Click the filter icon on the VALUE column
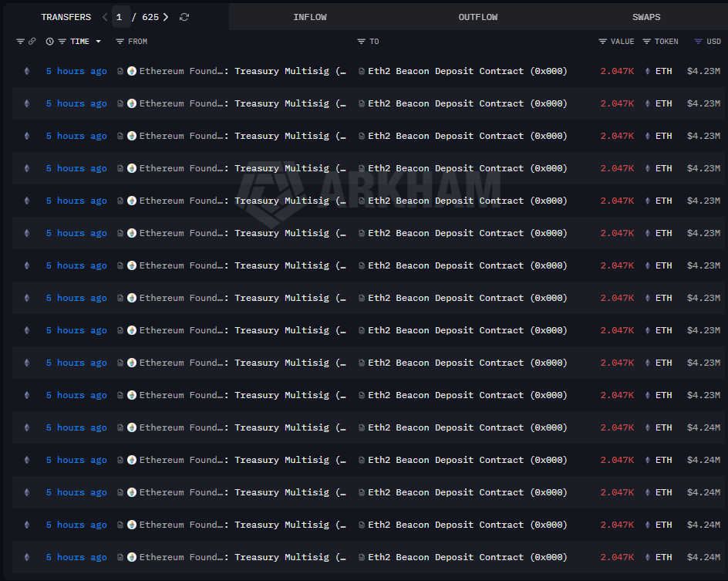 tap(603, 41)
